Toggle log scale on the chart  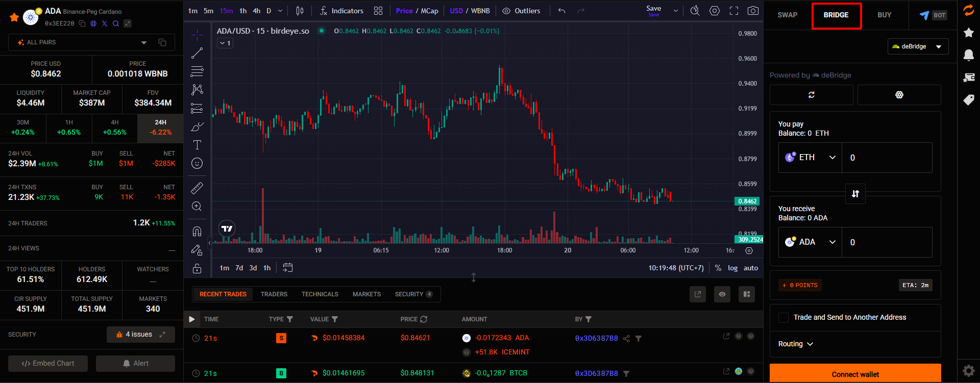tap(732, 268)
